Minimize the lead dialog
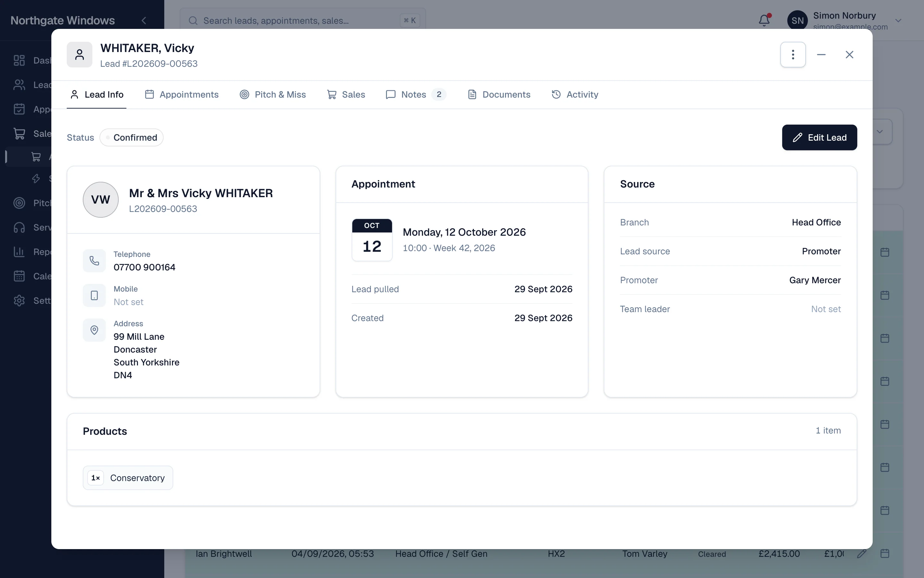Screen dimensions: 924x578 pyautogui.click(x=821, y=55)
